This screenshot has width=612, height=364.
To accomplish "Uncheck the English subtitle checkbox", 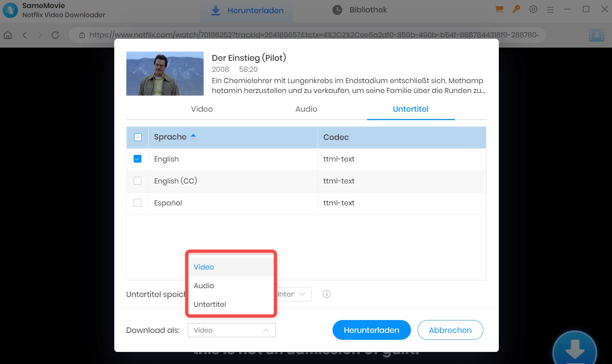I will pyautogui.click(x=138, y=159).
